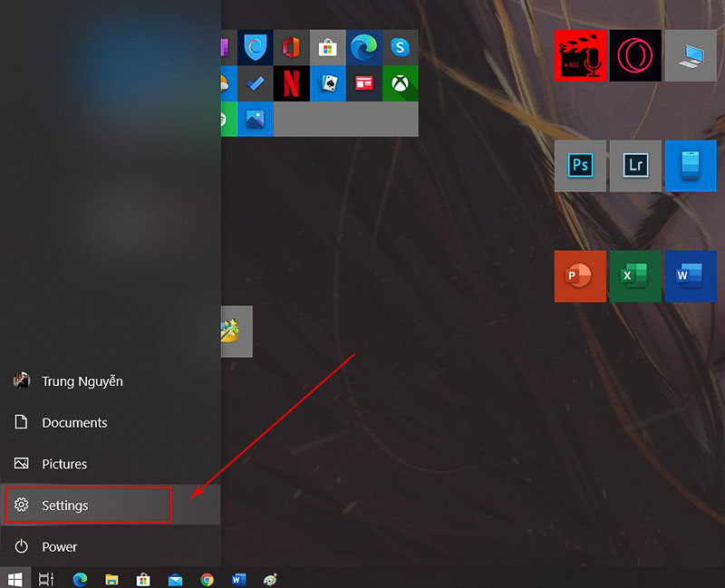This screenshot has width=725, height=588.
Task: Open the Microsoft Store tile
Action: (x=327, y=46)
